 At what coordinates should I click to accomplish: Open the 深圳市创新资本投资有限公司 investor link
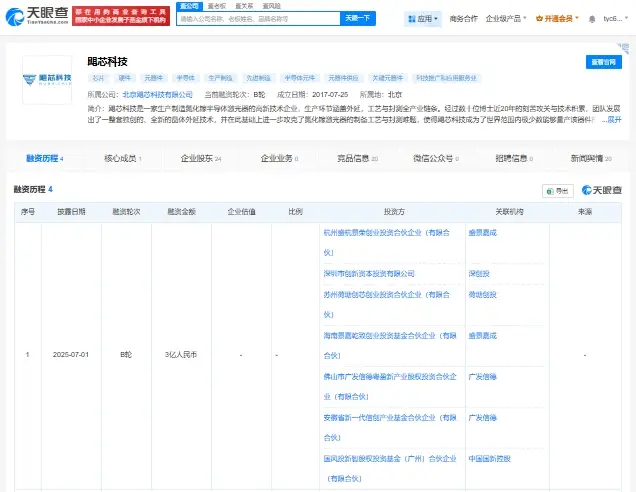369,274
